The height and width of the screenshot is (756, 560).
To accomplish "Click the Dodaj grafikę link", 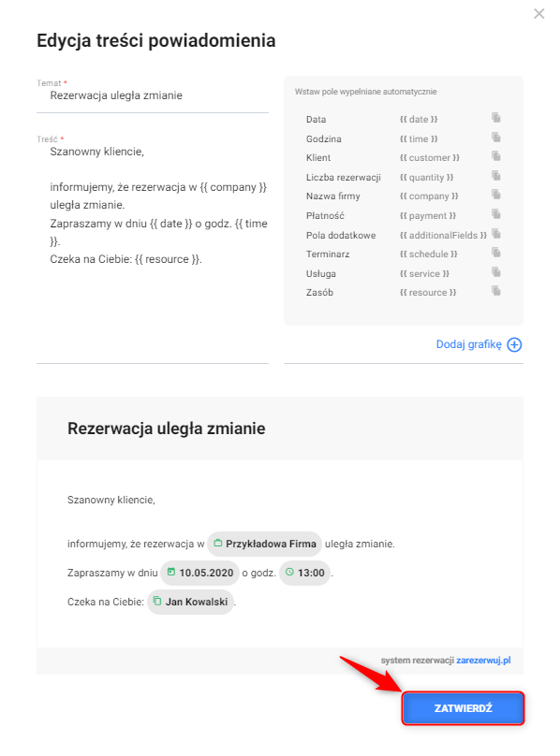I will coord(469,344).
